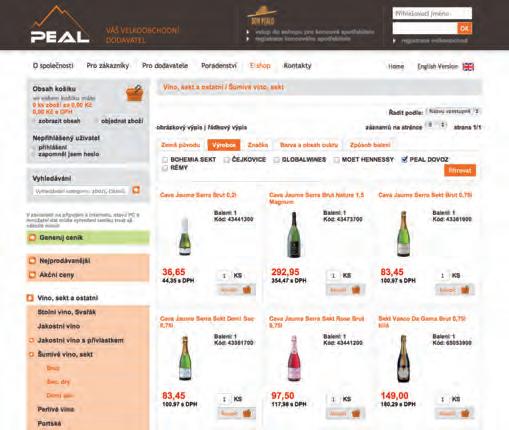Screen dimensions: 509x430
Task: Expand the Jakostní víno s přívlastkem category
Action: 80,340
